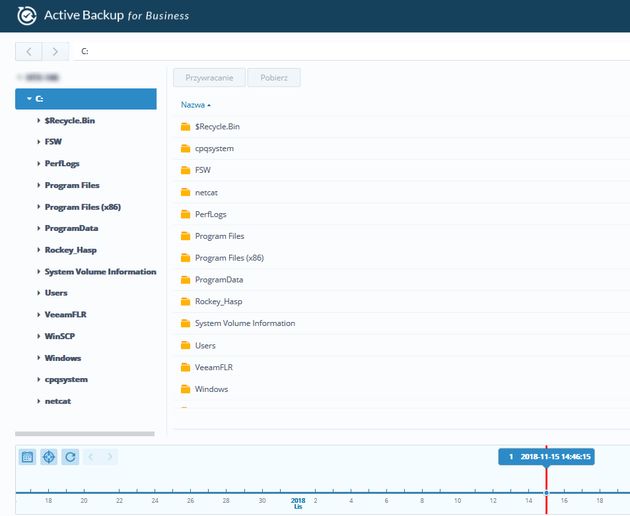Select cpqsystem in the folder tree

click(66, 380)
